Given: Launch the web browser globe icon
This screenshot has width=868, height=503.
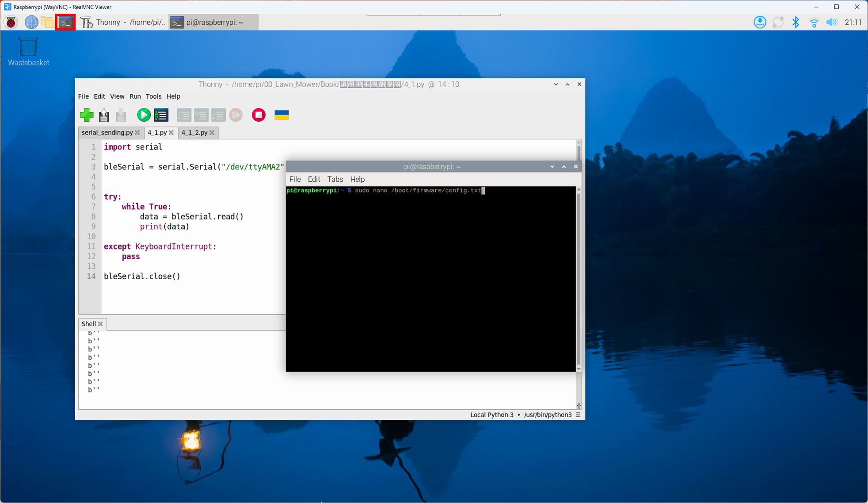Looking at the screenshot, I should (31, 22).
